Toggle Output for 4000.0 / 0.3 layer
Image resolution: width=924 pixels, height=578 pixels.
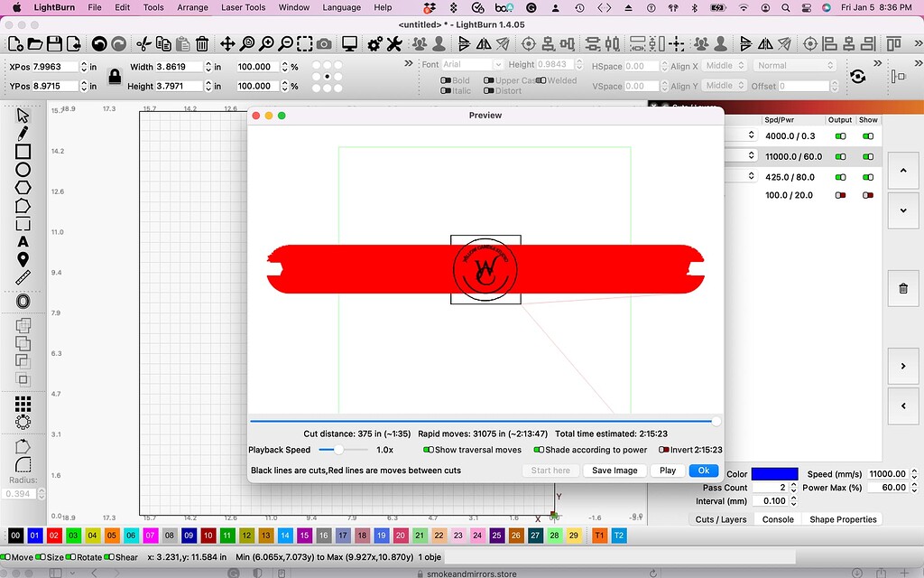pyautogui.click(x=840, y=136)
